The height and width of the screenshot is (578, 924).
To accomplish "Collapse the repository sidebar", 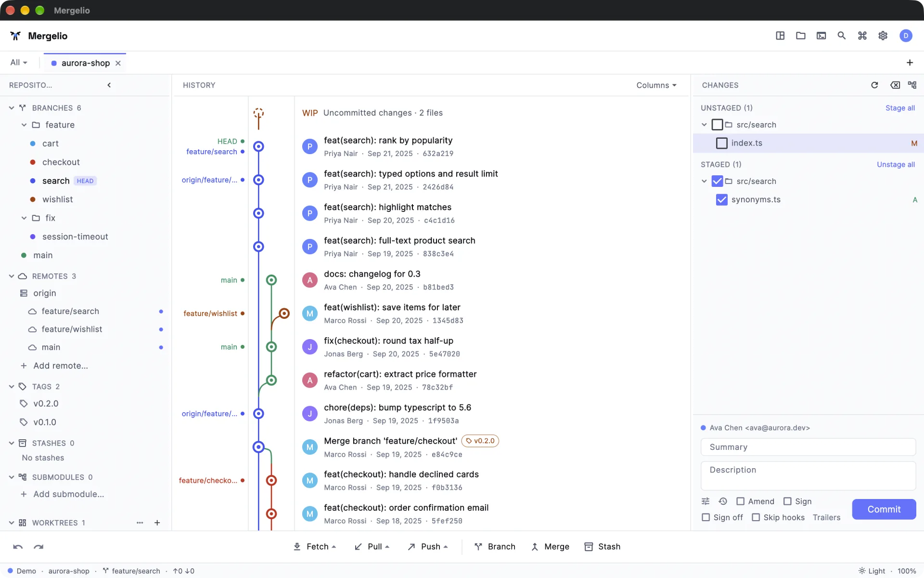I will coord(109,85).
